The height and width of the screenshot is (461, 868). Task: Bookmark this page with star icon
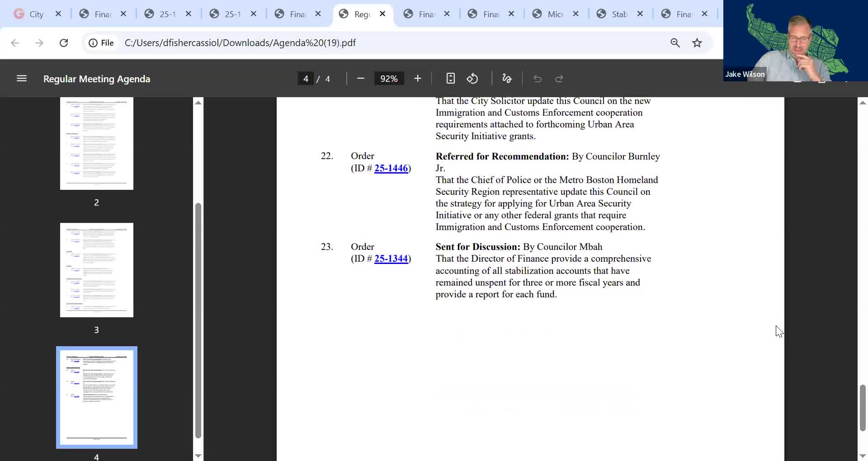click(x=697, y=43)
